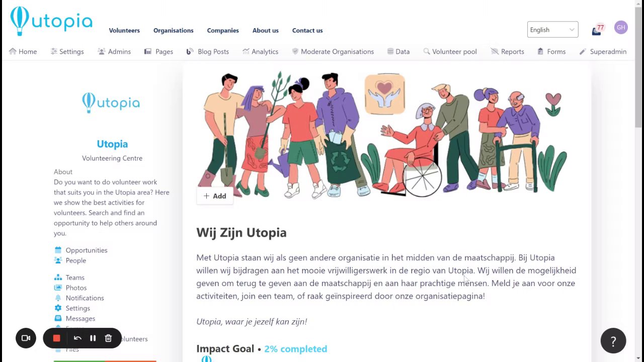Open Analytics in the admin toolbar

260,51
